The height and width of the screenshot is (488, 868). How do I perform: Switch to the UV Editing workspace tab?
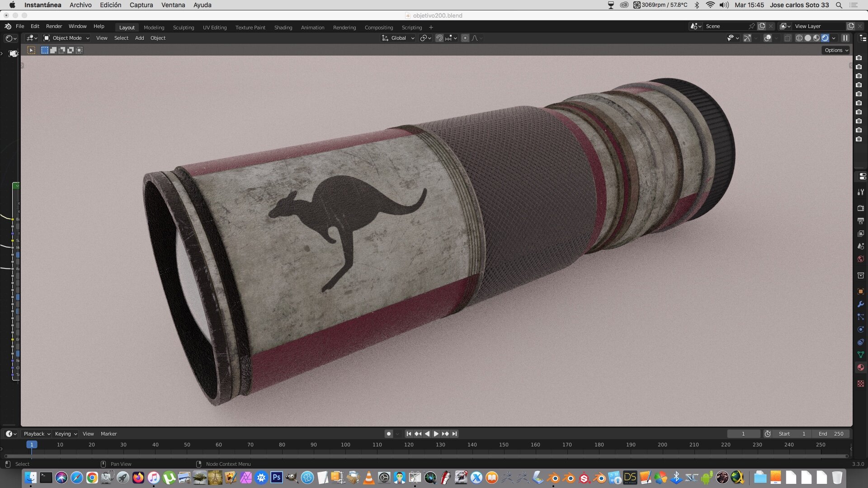pyautogui.click(x=215, y=28)
